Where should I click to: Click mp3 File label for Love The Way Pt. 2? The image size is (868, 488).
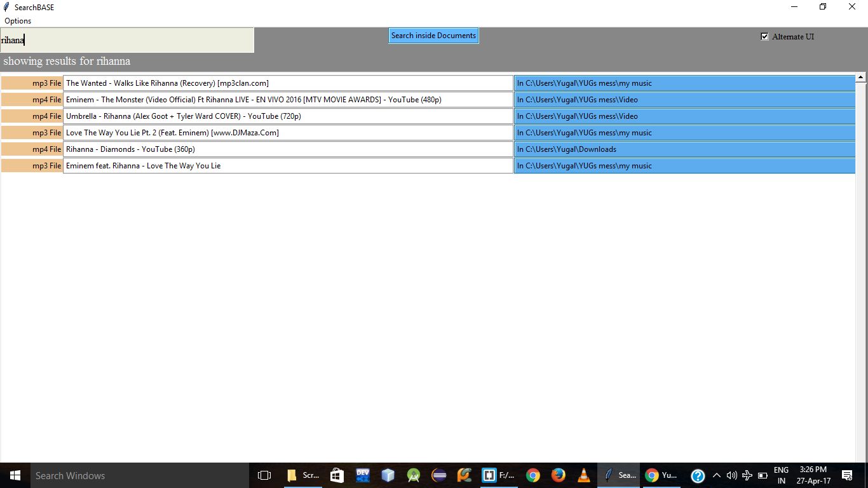click(32, 133)
